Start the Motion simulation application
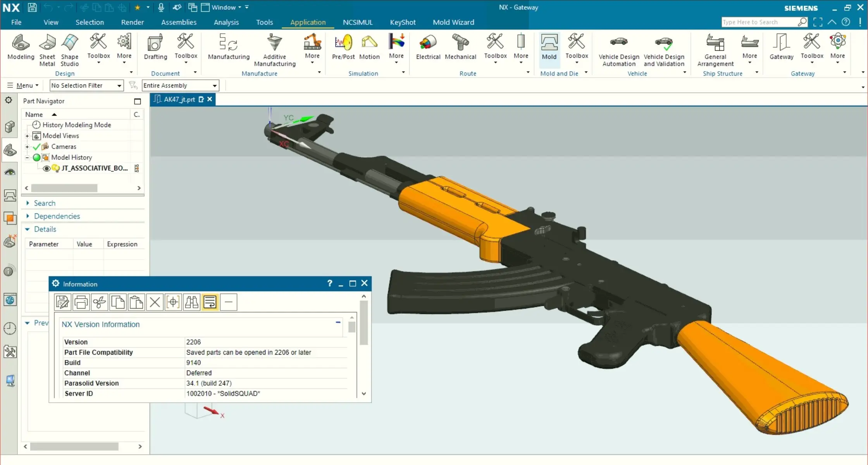Viewport: 868px width, 465px height. [x=369, y=47]
